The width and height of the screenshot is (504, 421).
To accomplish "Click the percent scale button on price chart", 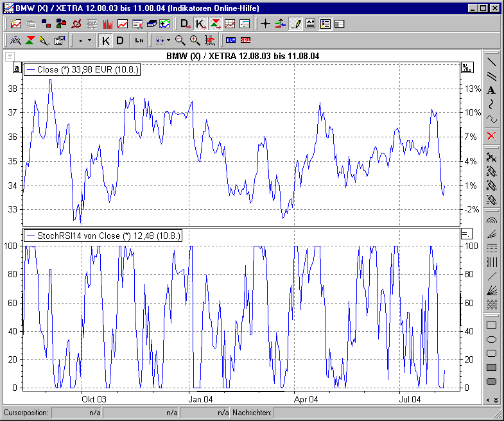I will pyautogui.click(x=466, y=68).
